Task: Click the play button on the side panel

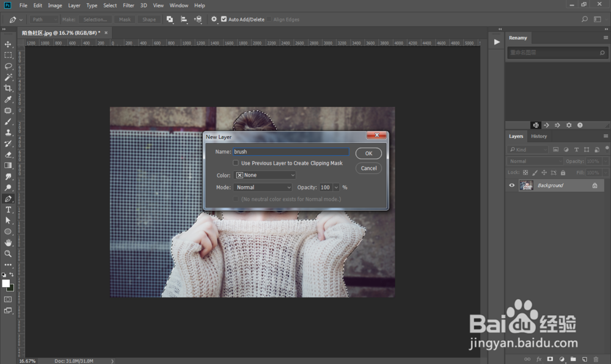Action: [497, 42]
